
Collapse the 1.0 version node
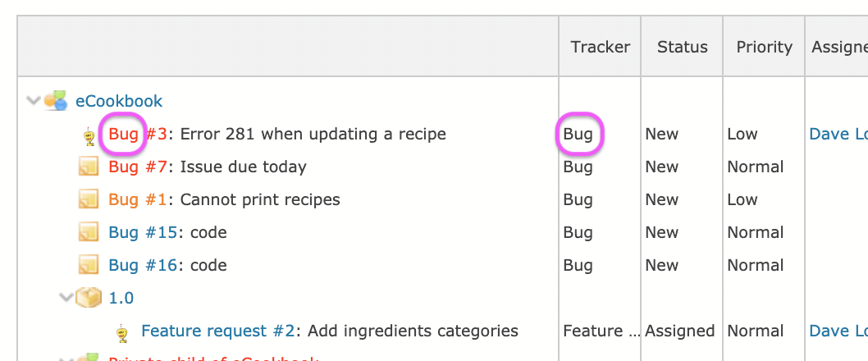click(66, 298)
